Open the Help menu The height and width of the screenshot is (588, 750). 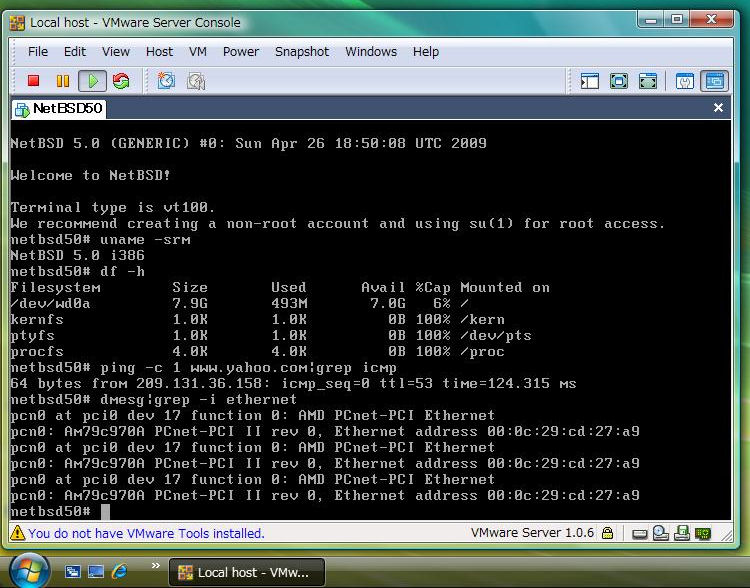(426, 52)
